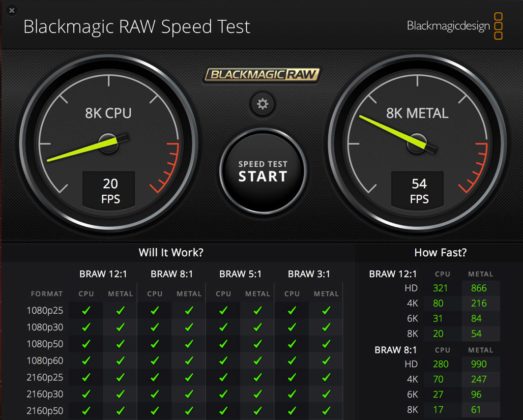Screen dimensions: 523x420
Task: Click the 2160p30 format row label
Action: click(x=45, y=394)
